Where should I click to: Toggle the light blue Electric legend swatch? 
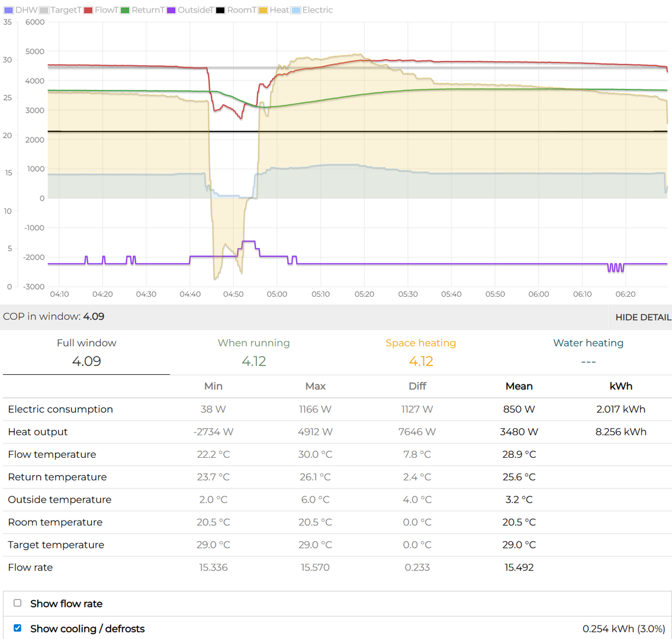296,10
